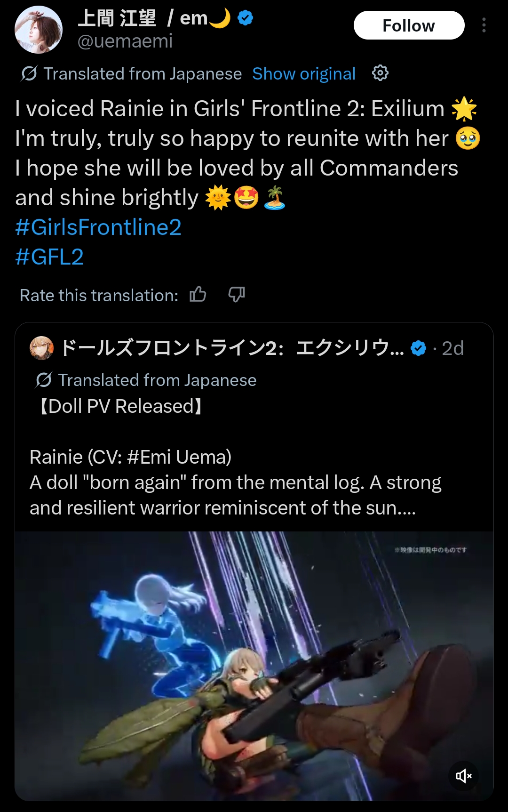508x812 pixels.
Task: Show original Japanese text
Action: [304, 74]
